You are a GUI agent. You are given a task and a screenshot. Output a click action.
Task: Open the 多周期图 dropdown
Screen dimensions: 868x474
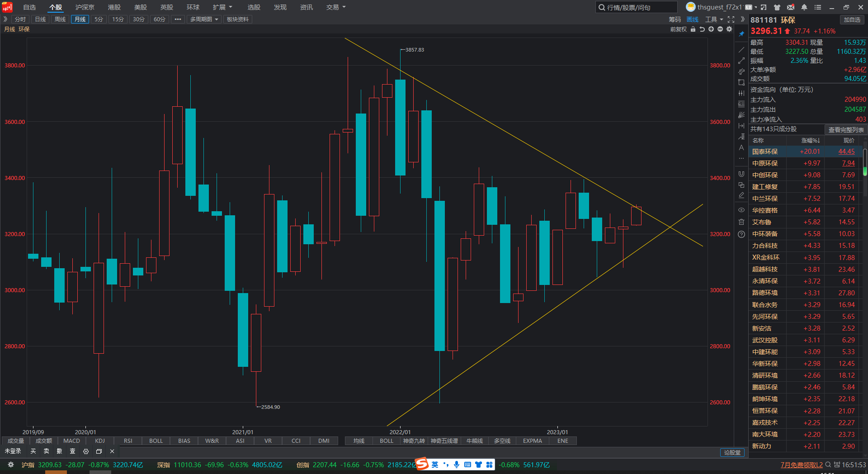(203, 19)
